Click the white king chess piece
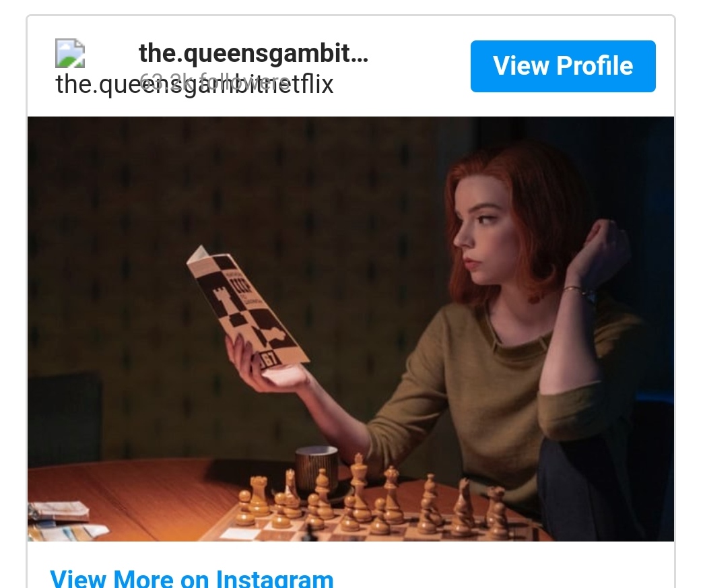Screen dimensions: 705x588 (x=358, y=486)
